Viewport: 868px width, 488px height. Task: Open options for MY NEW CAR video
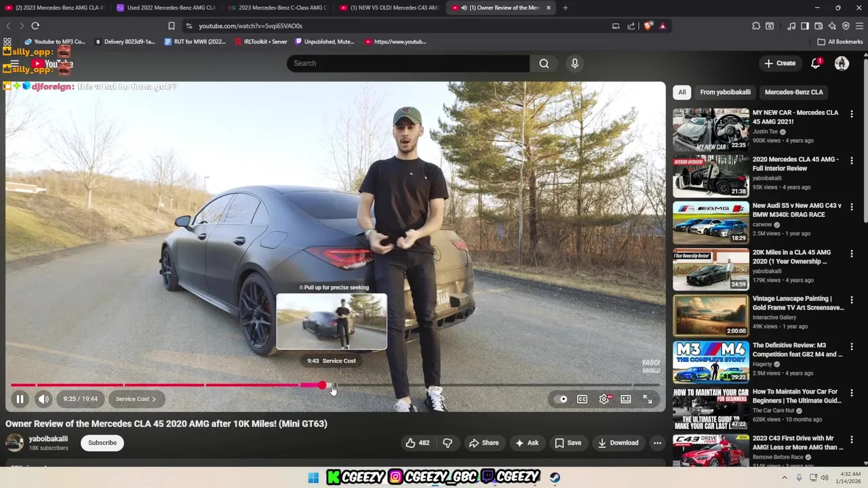852,114
